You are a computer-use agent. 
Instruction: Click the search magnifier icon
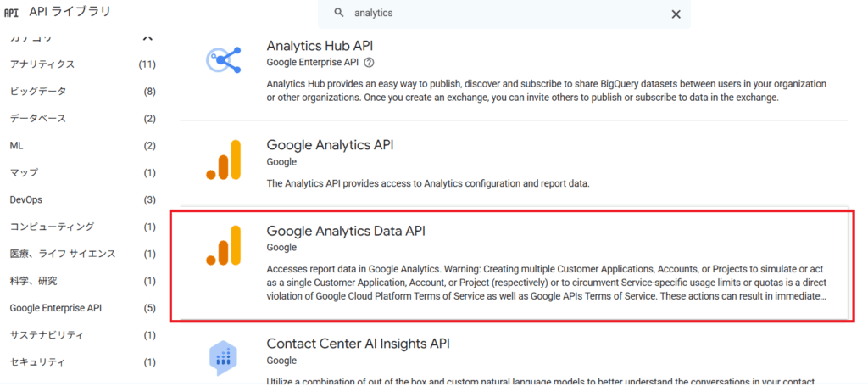click(x=340, y=14)
